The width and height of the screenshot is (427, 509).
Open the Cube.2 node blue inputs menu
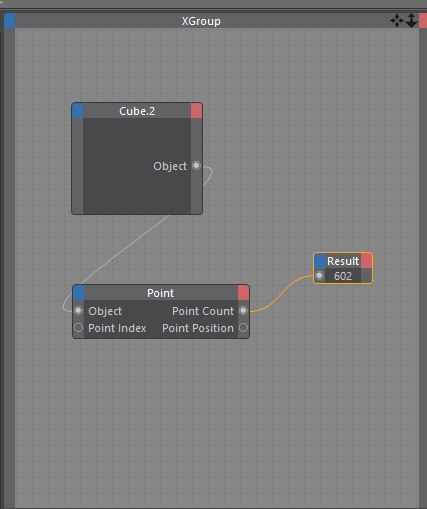pyautogui.click(x=78, y=111)
